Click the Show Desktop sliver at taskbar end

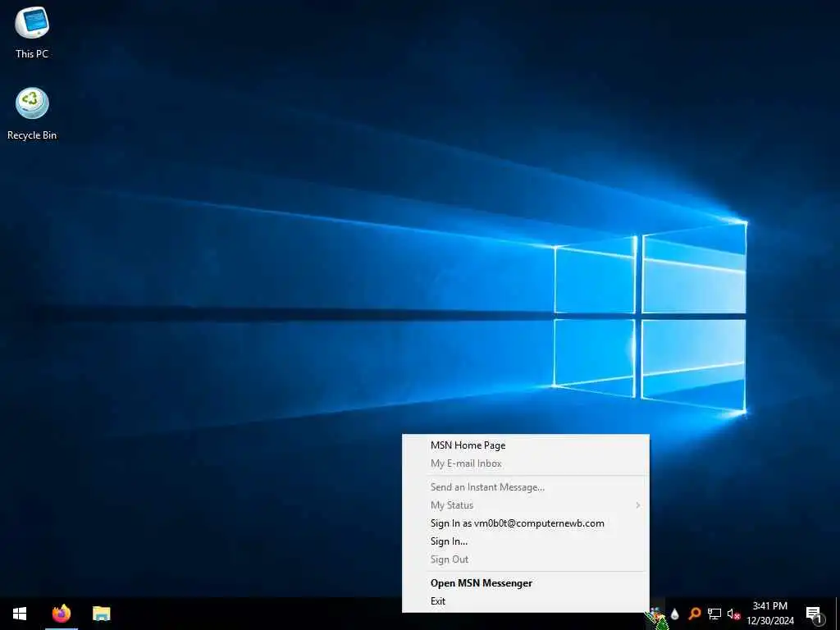pos(838,614)
